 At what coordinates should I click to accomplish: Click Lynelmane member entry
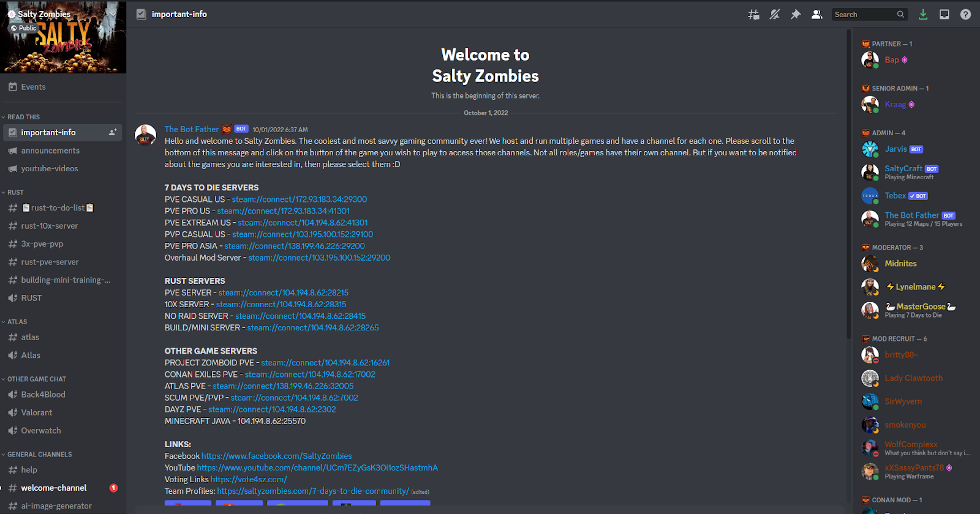pos(916,287)
